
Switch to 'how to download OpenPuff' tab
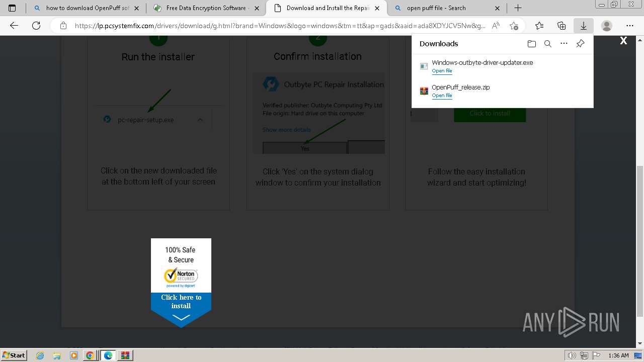point(87,8)
